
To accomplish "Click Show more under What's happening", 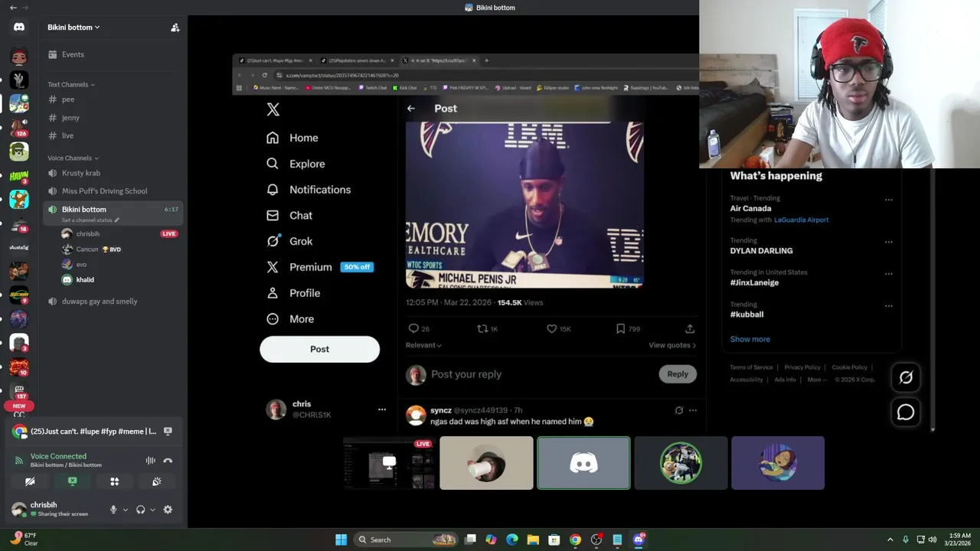I will click(x=750, y=339).
